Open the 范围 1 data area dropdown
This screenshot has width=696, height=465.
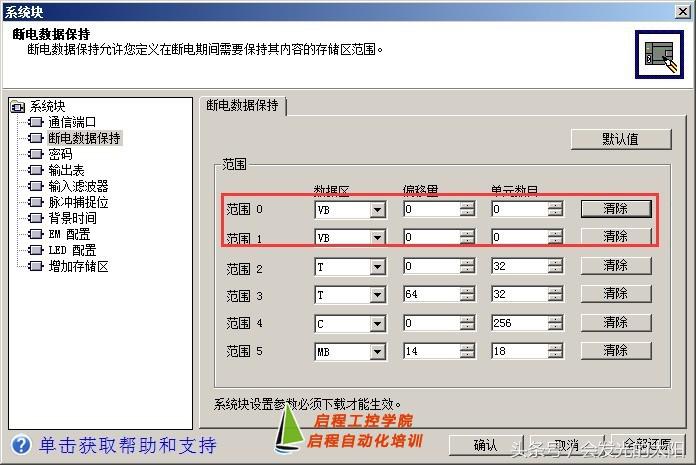pos(377,237)
